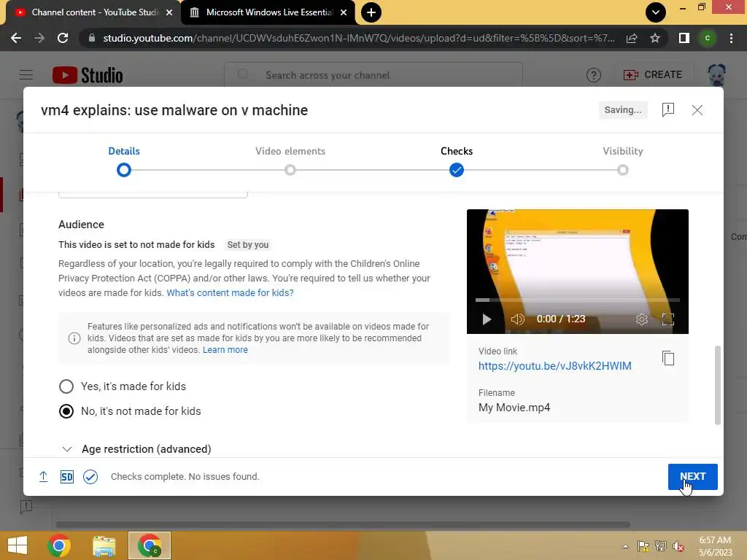
Task: Open Chrome from the taskbar
Action: tap(59, 545)
